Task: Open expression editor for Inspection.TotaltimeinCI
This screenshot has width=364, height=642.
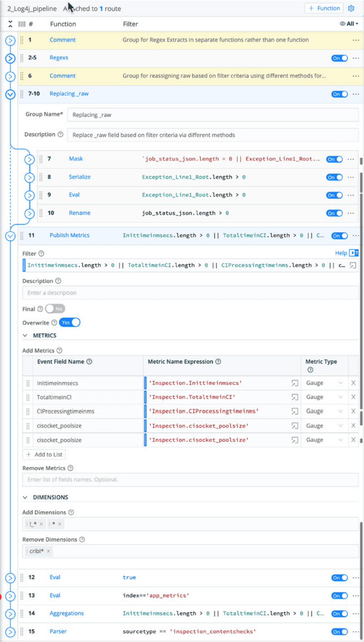Action: [x=294, y=397]
